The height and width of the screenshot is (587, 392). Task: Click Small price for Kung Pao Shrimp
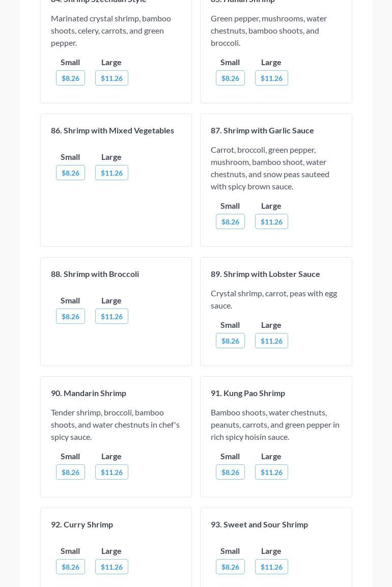click(x=230, y=472)
